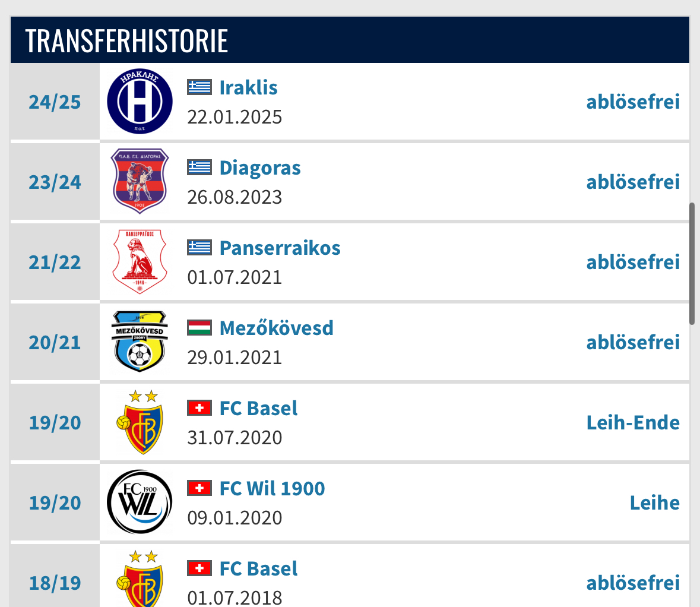Click the Iraklis club crest logo
This screenshot has width=700, height=607.
[140, 102]
